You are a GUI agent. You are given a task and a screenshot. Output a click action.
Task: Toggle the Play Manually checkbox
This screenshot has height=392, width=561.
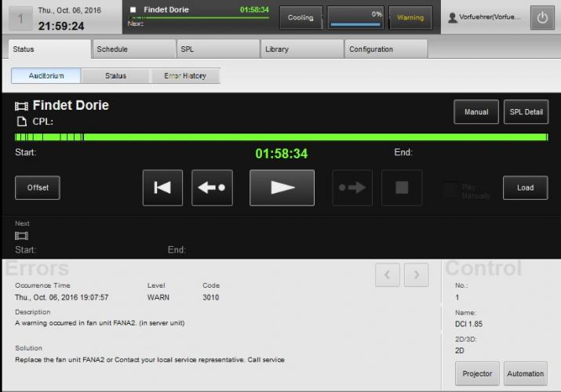(450, 189)
